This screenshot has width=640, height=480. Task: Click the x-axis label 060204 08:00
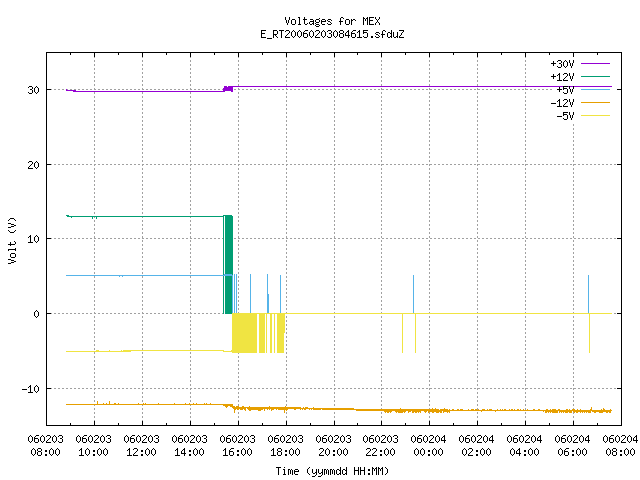click(x=620, y=446)
